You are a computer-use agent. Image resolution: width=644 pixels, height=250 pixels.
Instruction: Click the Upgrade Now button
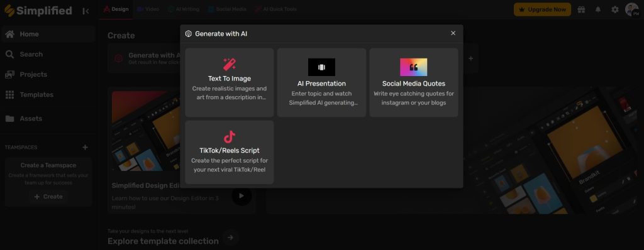pos(542,9)
